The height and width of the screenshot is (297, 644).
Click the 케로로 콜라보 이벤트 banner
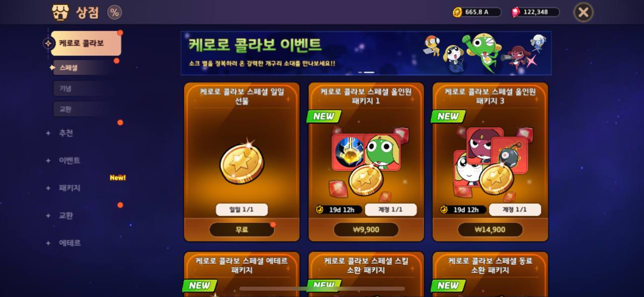[366, 53]
